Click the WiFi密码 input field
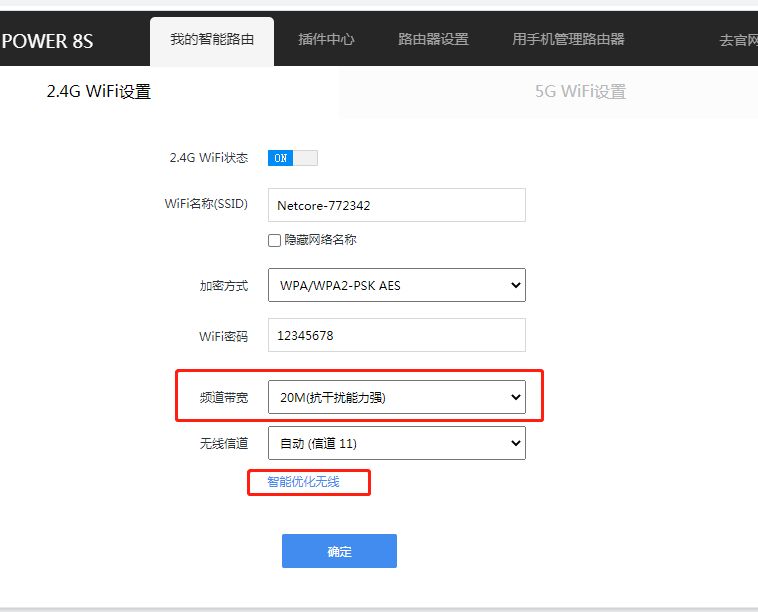758x612 pixels. [396, 335]
